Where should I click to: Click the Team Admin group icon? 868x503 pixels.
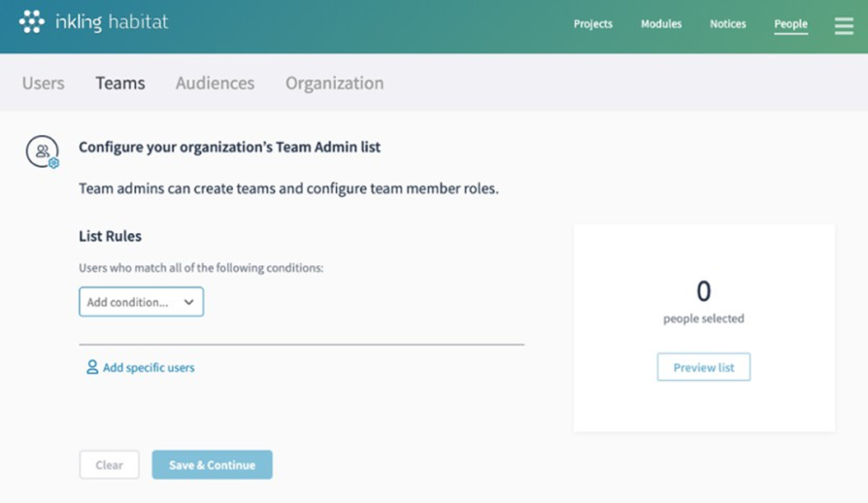click(42, 151)
